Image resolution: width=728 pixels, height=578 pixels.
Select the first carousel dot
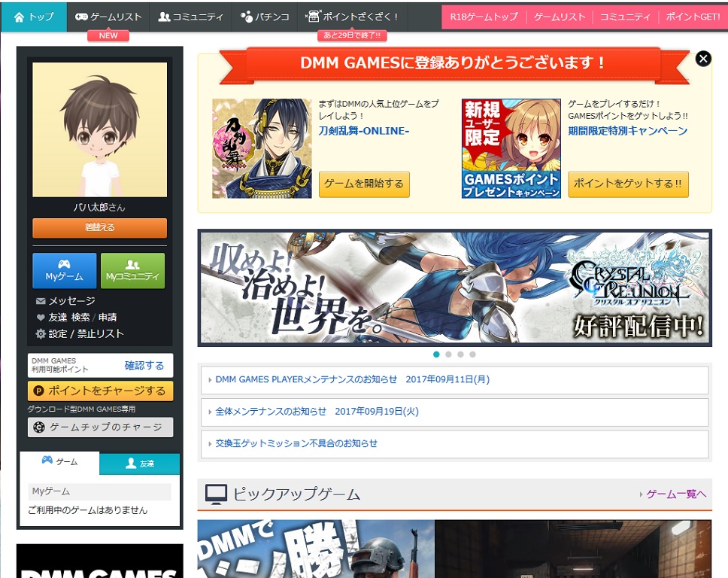(x=436, y=354)
